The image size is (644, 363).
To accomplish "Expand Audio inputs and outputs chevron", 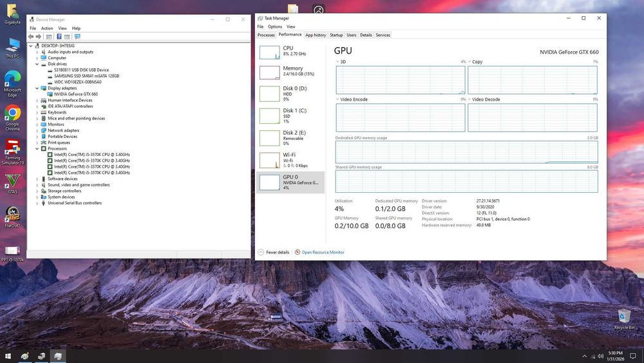I will (37, 52).
